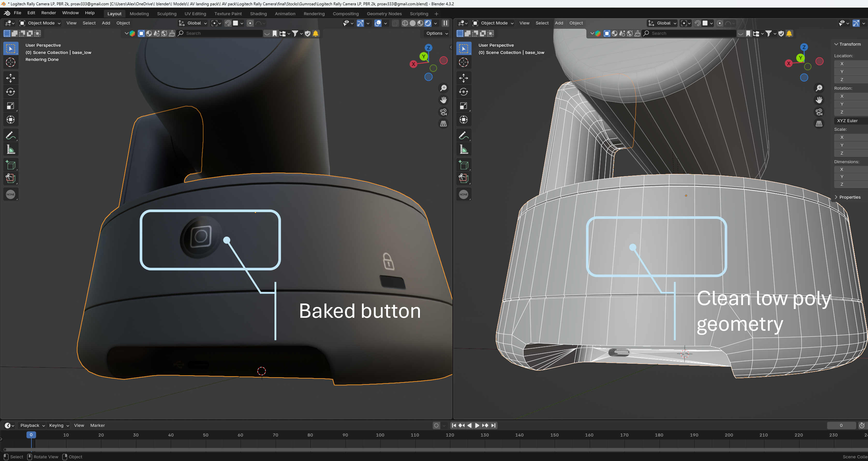Expand the Properties section in sidebar
The width and height of the screenshot is (868, 461).
click(849, 197)
